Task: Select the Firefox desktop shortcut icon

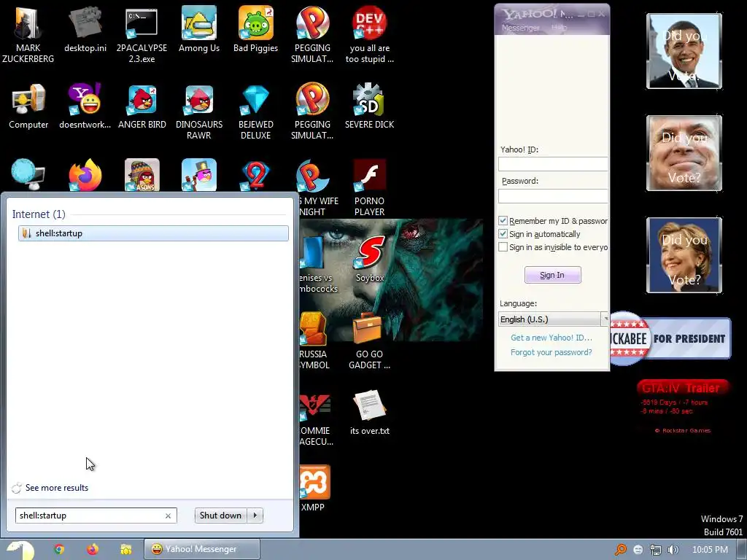Action: (x=85, y=175)
